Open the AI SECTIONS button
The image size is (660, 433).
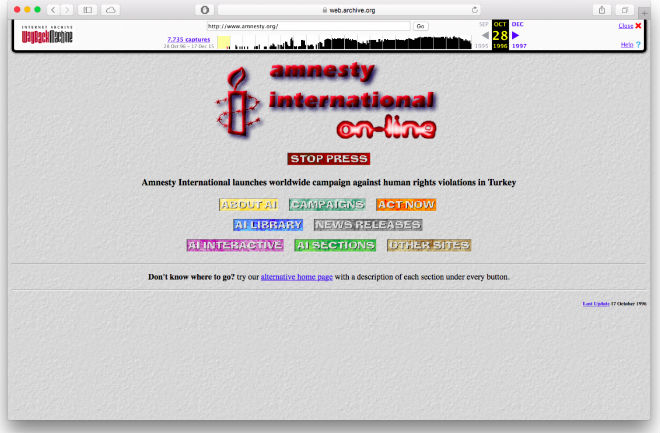[335, 245]
